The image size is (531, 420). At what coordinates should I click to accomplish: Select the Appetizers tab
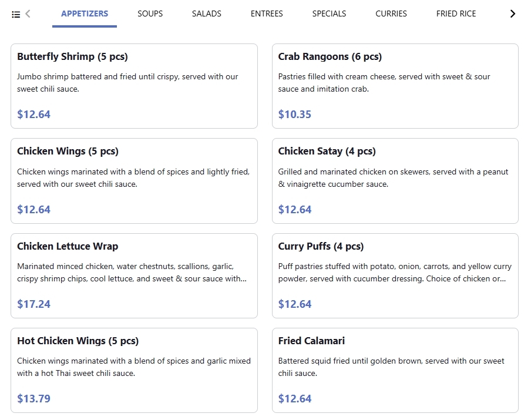(85, 14)
